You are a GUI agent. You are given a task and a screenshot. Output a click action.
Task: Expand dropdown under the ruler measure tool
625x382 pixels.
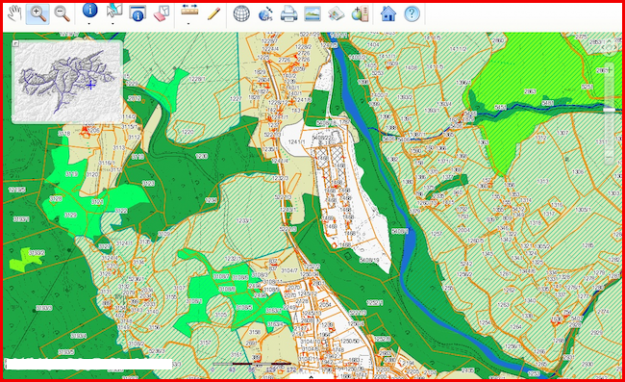click(x=189, y=24)
